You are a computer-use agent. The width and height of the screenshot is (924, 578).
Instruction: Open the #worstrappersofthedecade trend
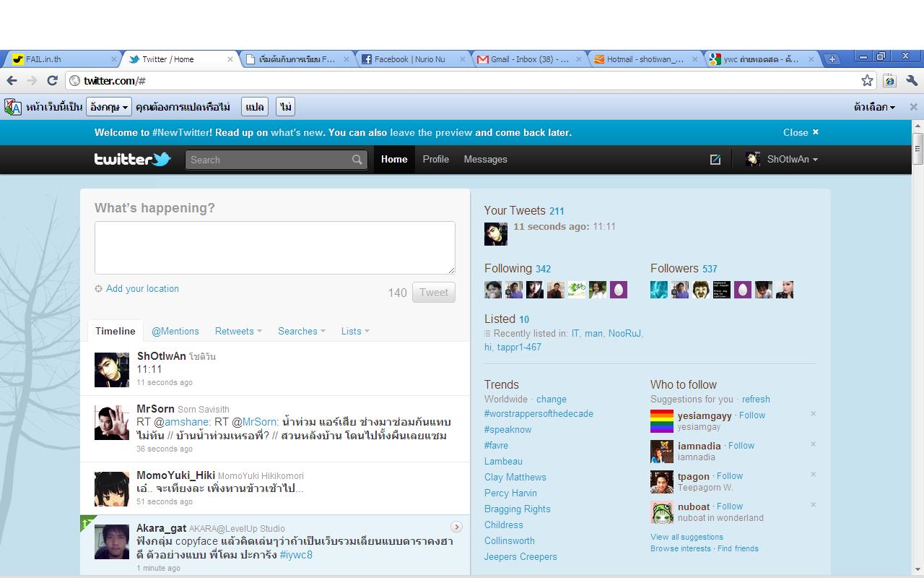click(x=539, y=414)
